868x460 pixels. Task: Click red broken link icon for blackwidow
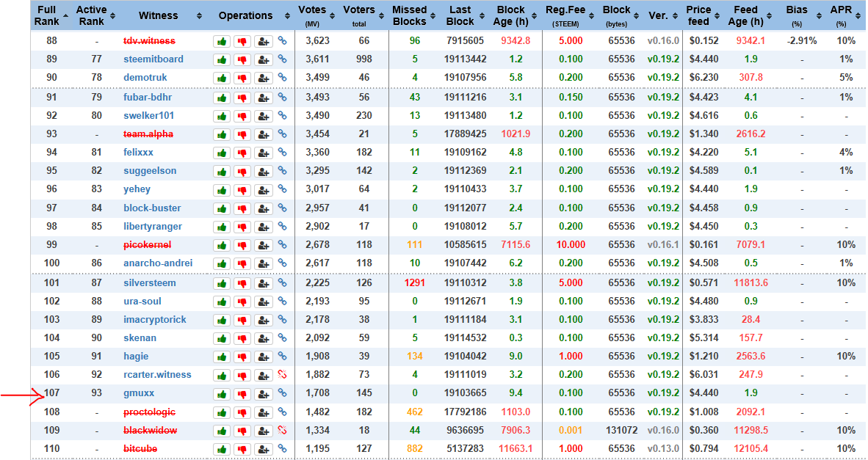pyautogui.click(x=282, y=430)
